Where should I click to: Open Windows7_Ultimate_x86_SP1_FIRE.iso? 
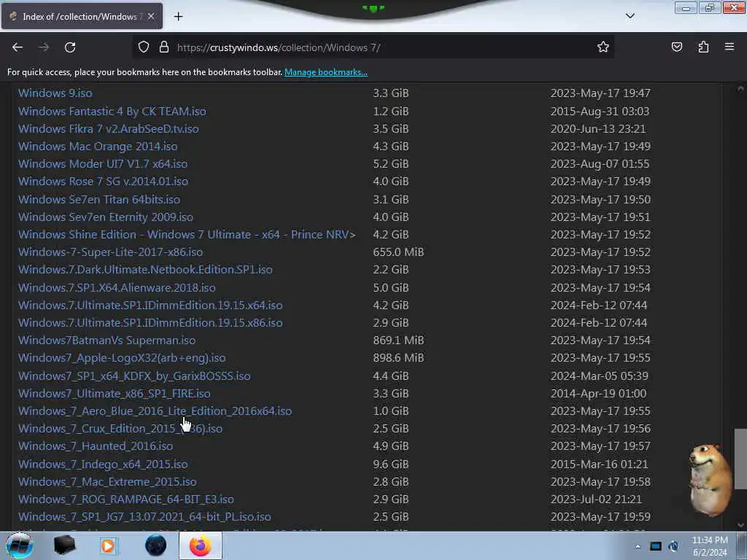pyautogui.click(x=115, y=394)
